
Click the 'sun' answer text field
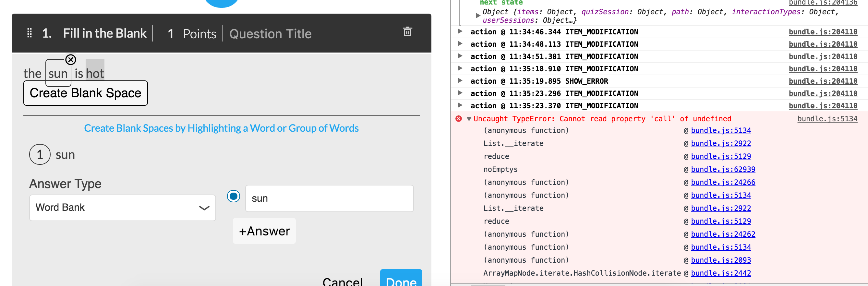point(329,198)
